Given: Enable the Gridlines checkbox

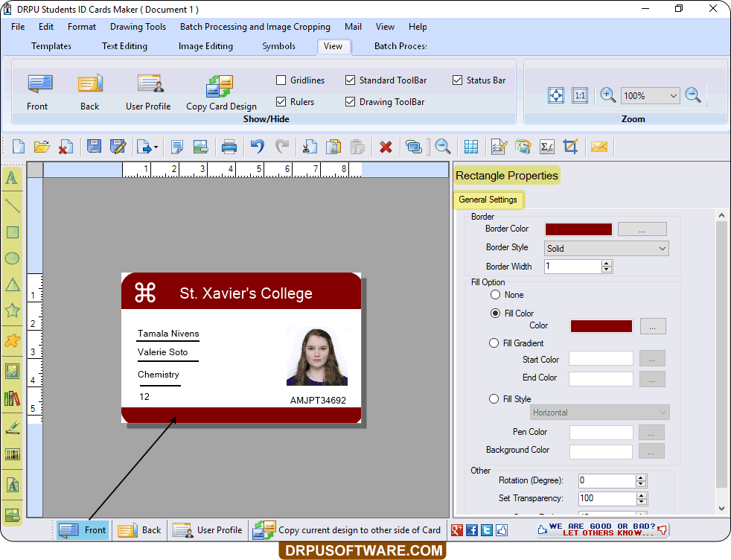Looking at the screenshot, I should (281, 80).
